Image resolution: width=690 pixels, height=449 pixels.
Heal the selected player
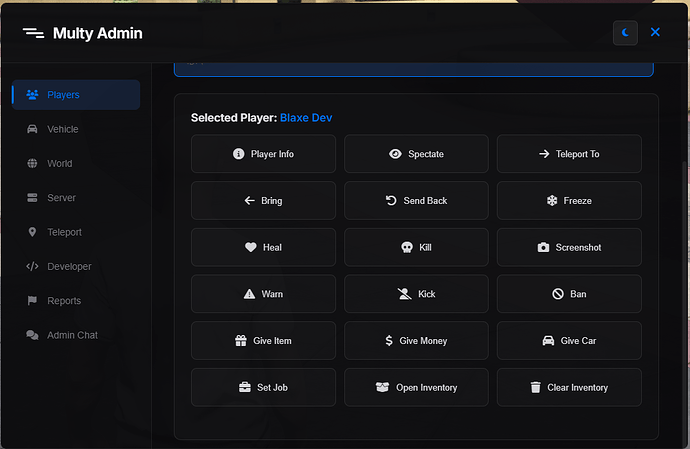tap(263, 247)
